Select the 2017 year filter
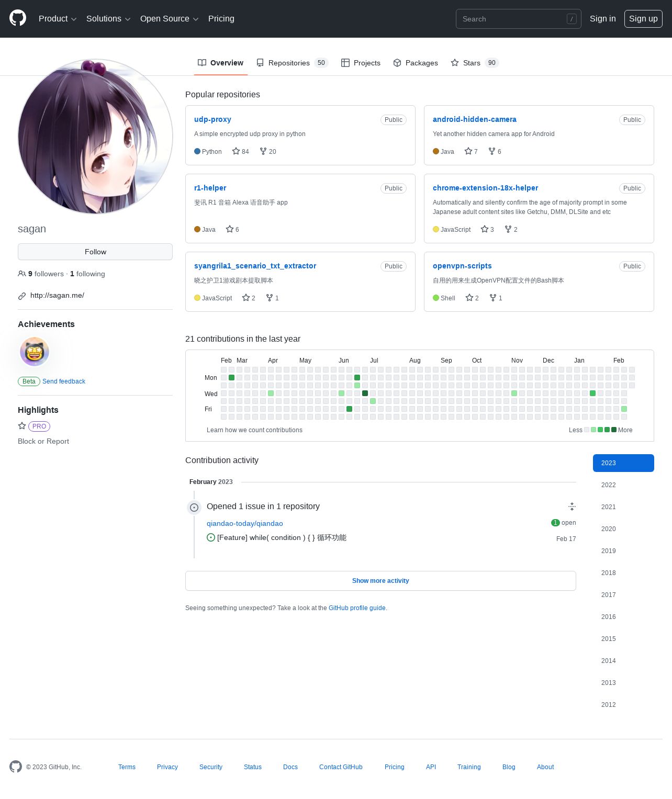The image size is (672, 799). [623, 595]
